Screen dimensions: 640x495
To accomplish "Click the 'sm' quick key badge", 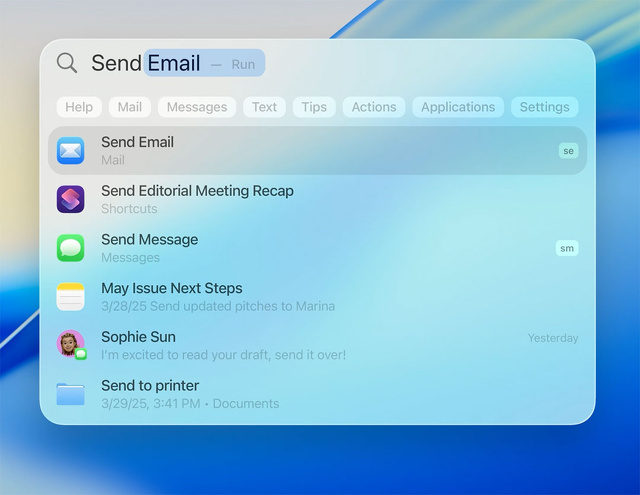I will (567, 248).
